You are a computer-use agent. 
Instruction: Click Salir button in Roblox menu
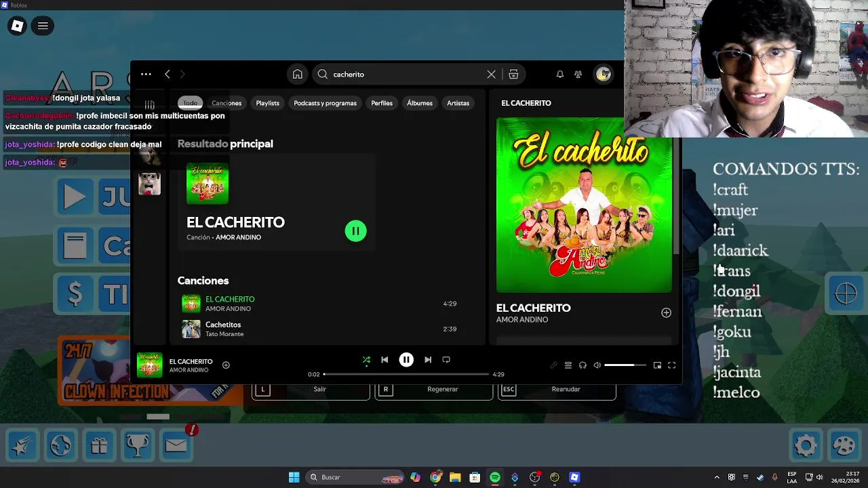(311, 390)
